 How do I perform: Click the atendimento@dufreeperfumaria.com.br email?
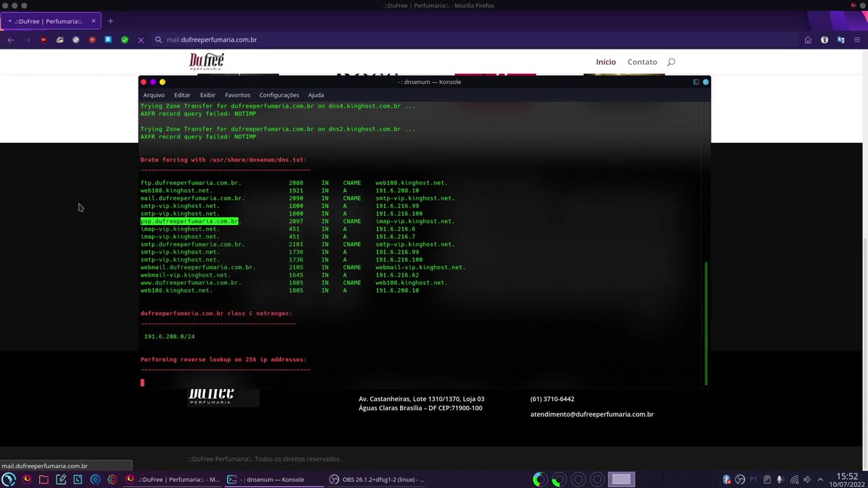pos(592,414)
